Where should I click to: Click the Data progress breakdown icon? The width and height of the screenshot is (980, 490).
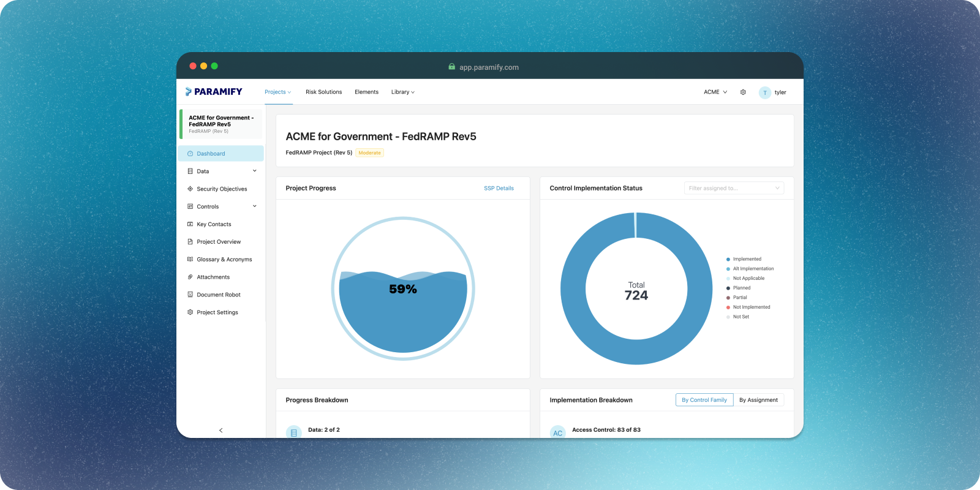coord(294,432)
